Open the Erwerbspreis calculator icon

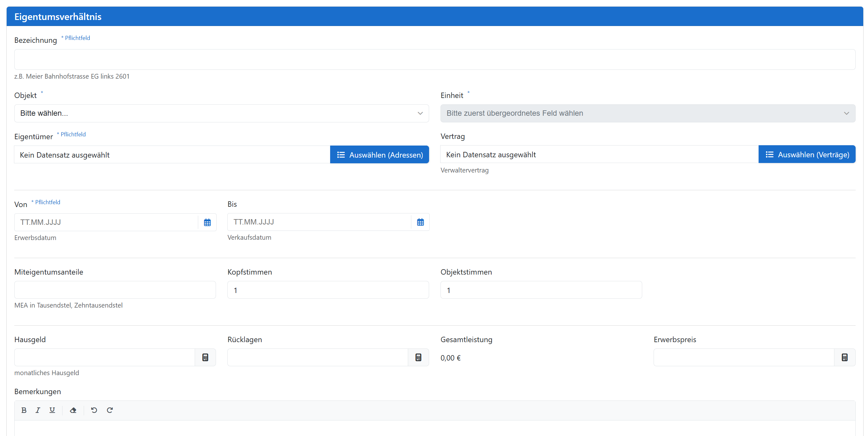(x=845, y=357)
